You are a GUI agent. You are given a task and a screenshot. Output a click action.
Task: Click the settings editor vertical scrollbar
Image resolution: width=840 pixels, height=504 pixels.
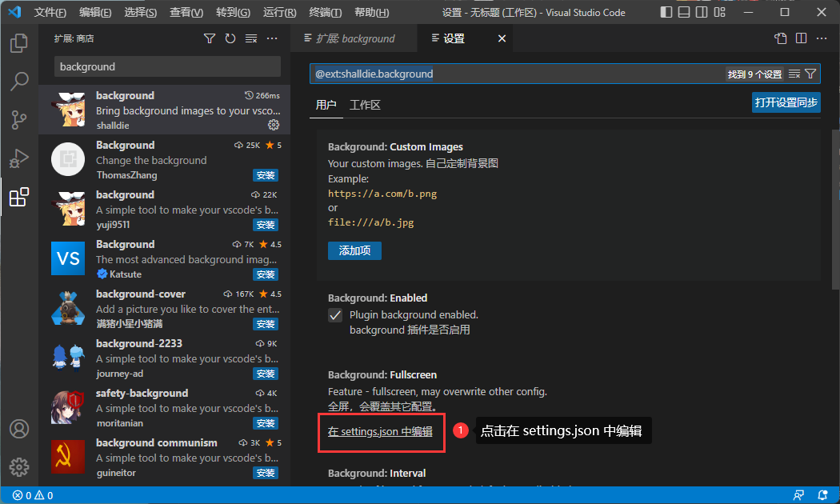tap(836, 209)
